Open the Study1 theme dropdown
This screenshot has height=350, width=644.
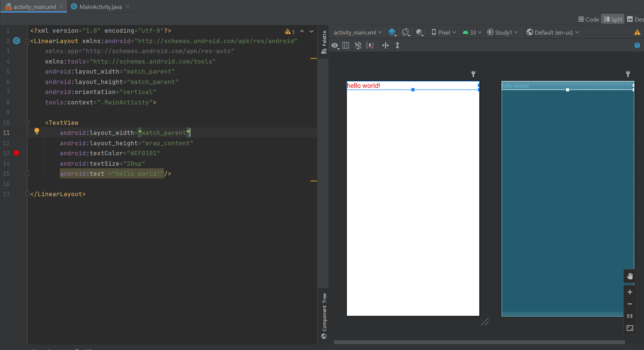coord(502,32)
